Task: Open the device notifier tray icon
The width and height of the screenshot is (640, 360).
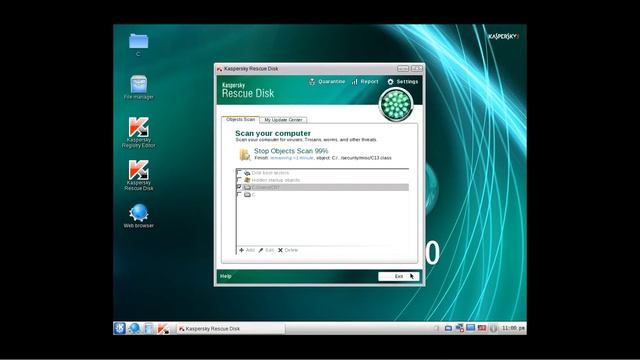Action: pos(448,328)
